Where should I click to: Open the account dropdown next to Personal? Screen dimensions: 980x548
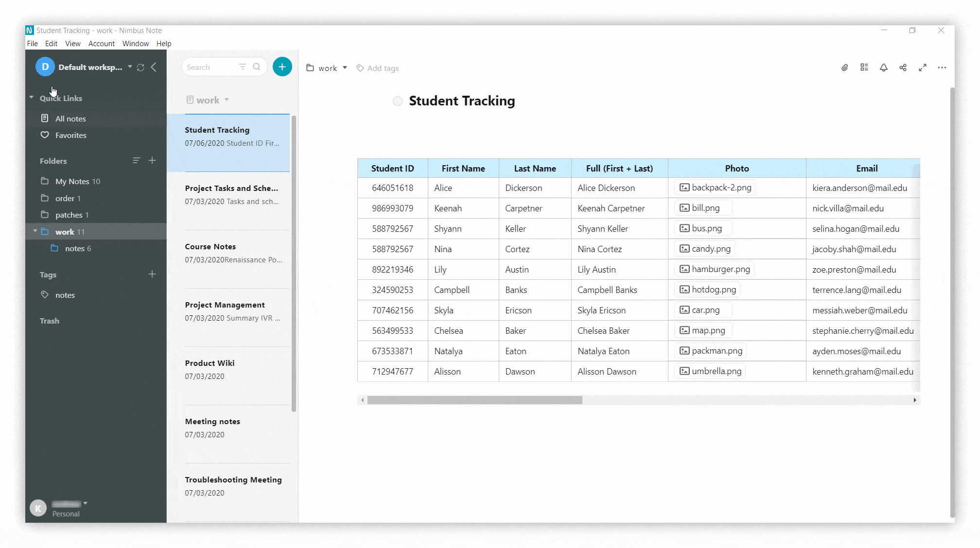tap(85, 503)
